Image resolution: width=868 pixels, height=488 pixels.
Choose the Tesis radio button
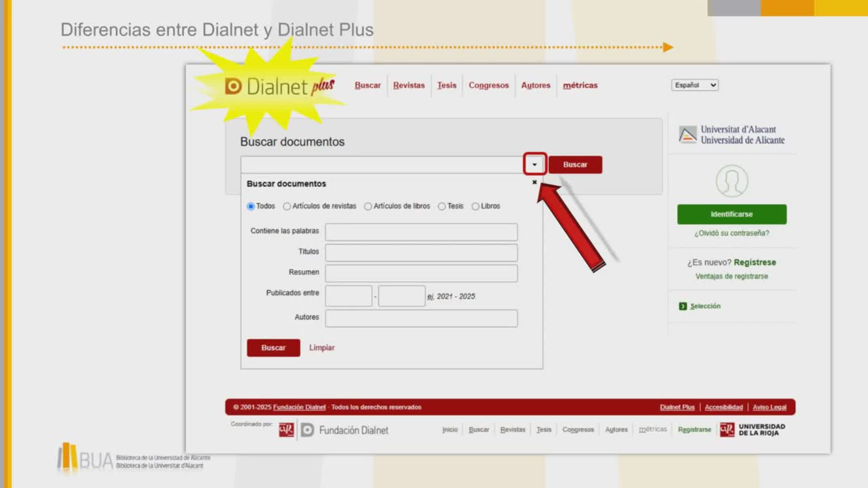point(442,206)
